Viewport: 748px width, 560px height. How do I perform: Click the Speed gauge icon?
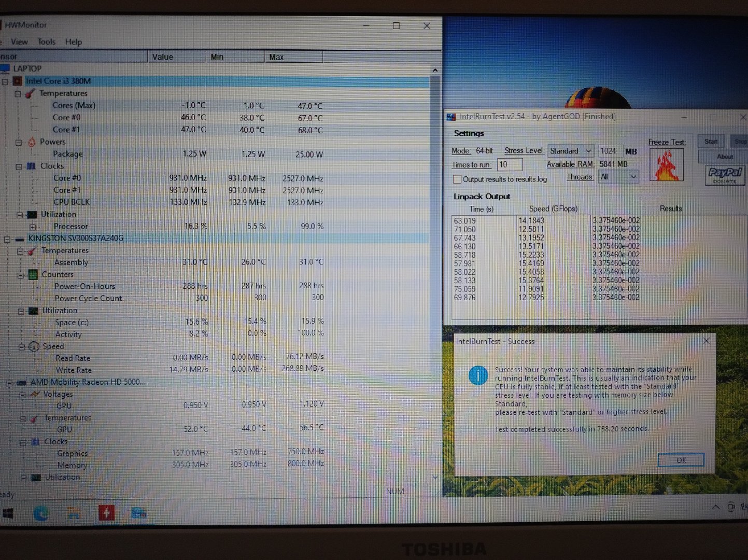pos(34,346)
